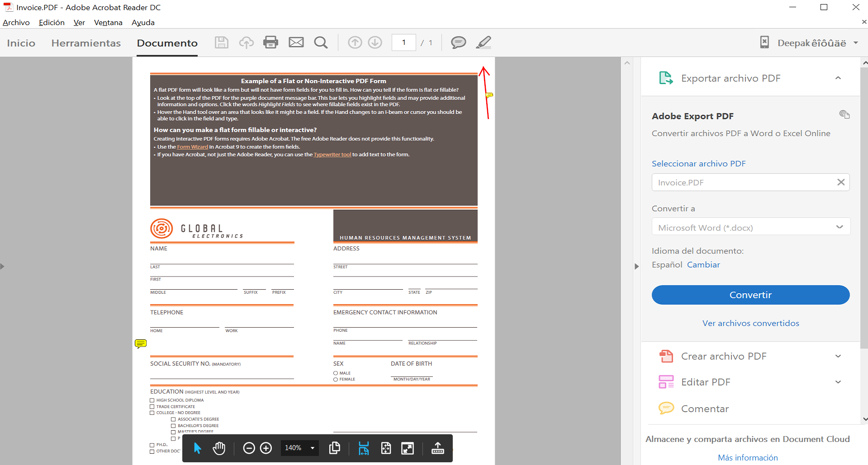This screenshot has height=465, width=868.
Task: Open the Convertir a format dropdown
Action: point(751,227)
